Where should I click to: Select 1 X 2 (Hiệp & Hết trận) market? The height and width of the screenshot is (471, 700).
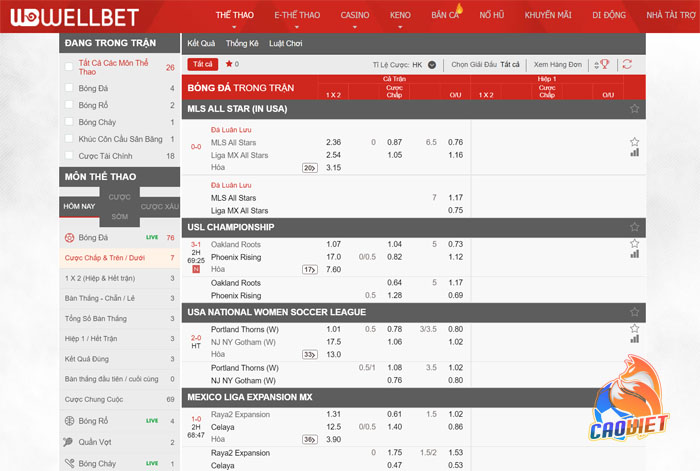120,278
